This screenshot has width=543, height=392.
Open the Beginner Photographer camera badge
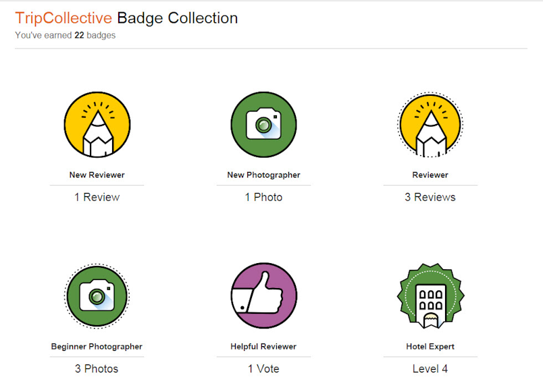[x=97, y=296]
